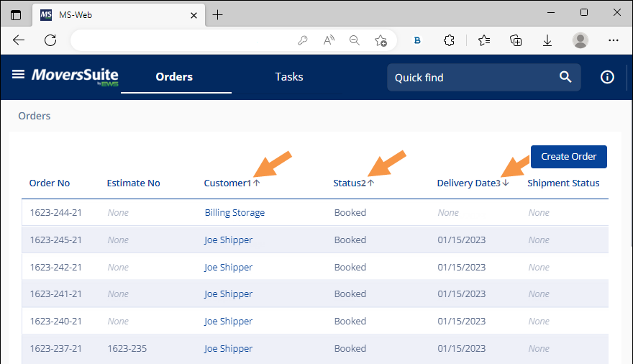Open browser downloads icon
The image size is (633, 364).
click(x=547, y=40)
